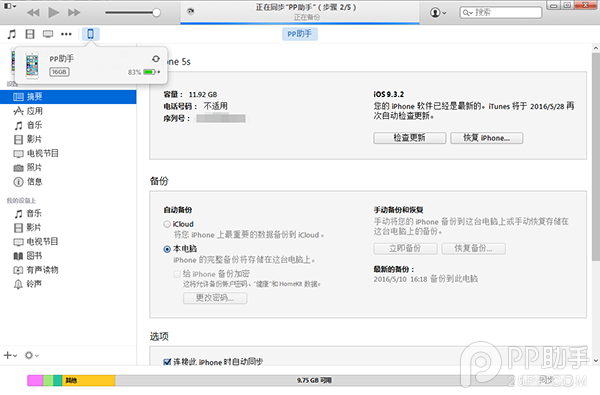This screenshot has height=395, width=600.
Task: Click the add (+) playlist dropdown
Action: [x=10, y=356]
